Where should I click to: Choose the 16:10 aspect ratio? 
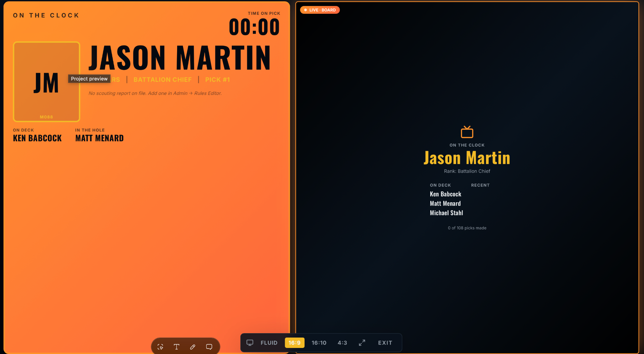[319, 343]
